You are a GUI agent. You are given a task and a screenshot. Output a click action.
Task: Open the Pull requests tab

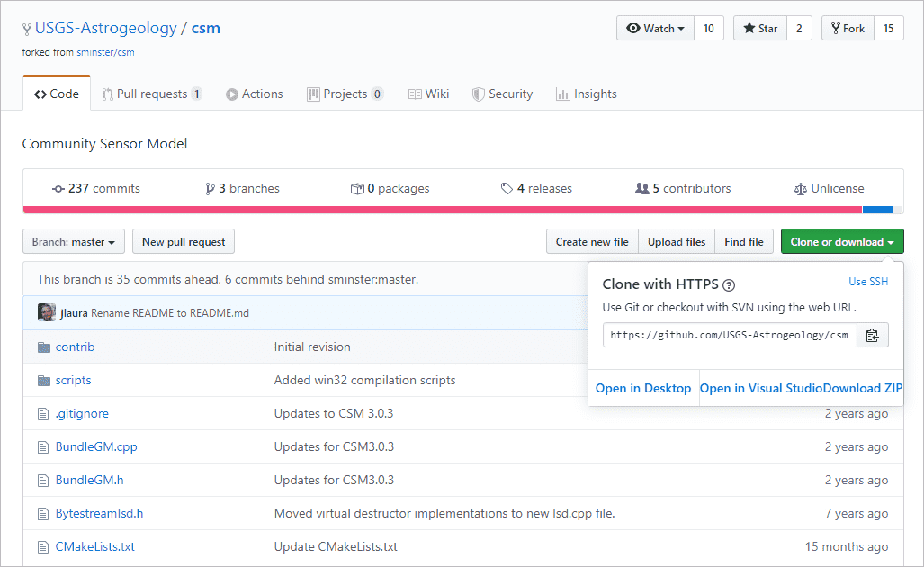[152, 94]
